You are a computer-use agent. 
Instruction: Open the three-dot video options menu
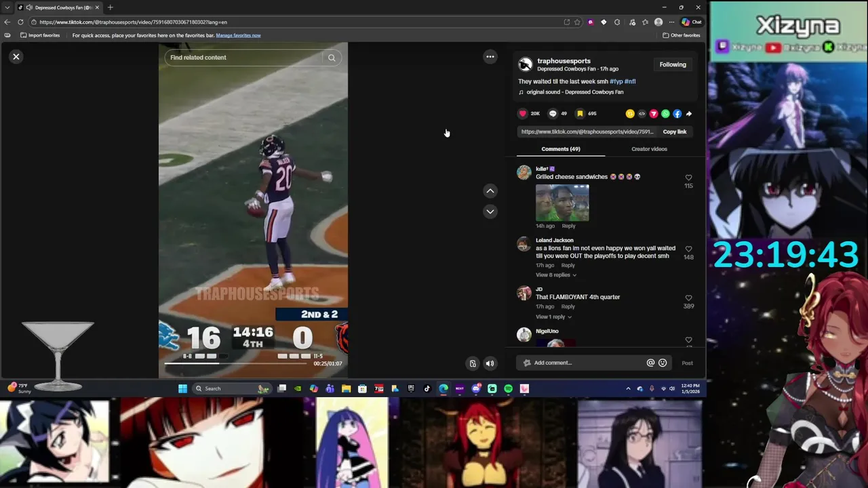(x=490, y=57)
